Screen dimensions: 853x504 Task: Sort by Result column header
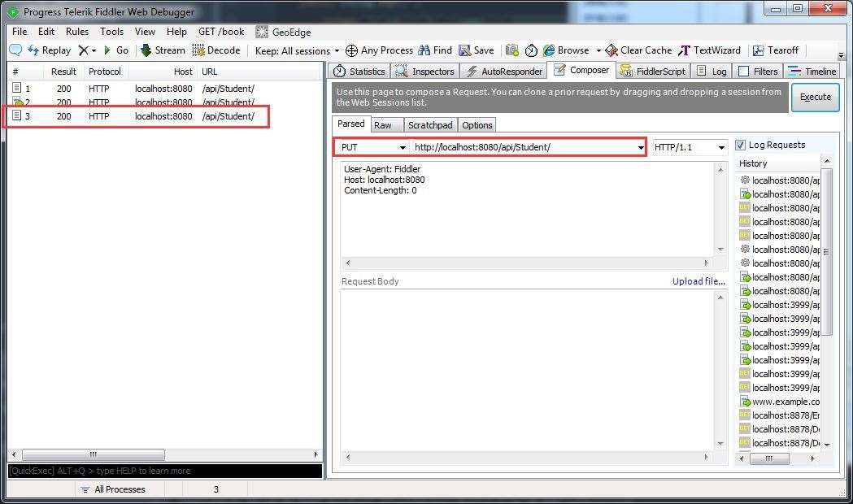(63, 72)
